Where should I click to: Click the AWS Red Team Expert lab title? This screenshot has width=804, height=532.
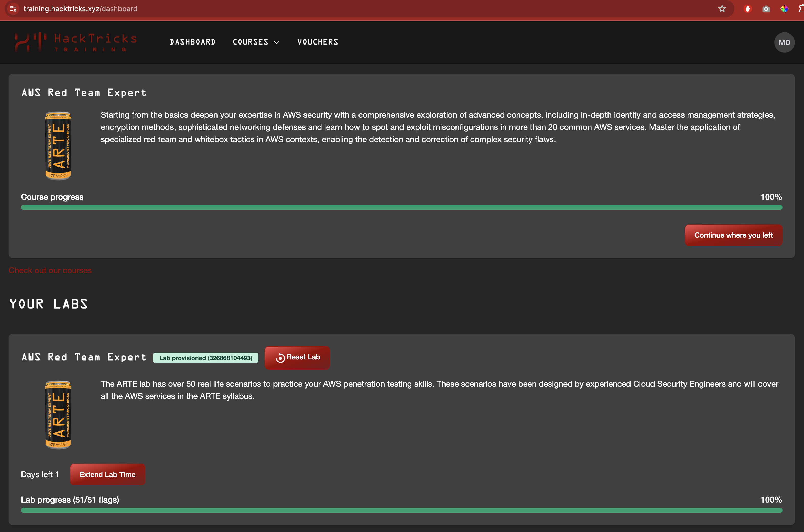click(84, 357)
